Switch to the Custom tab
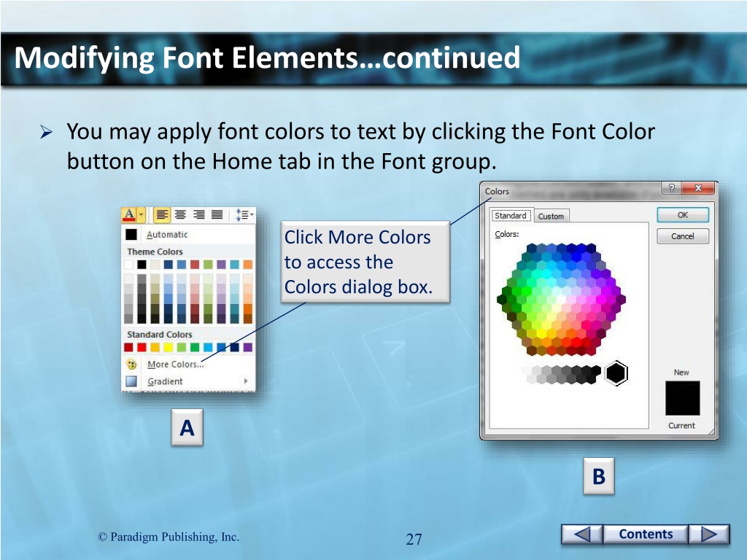Image resolution: width=747 pixels, height=560 pixels. (x=551, y=216)
